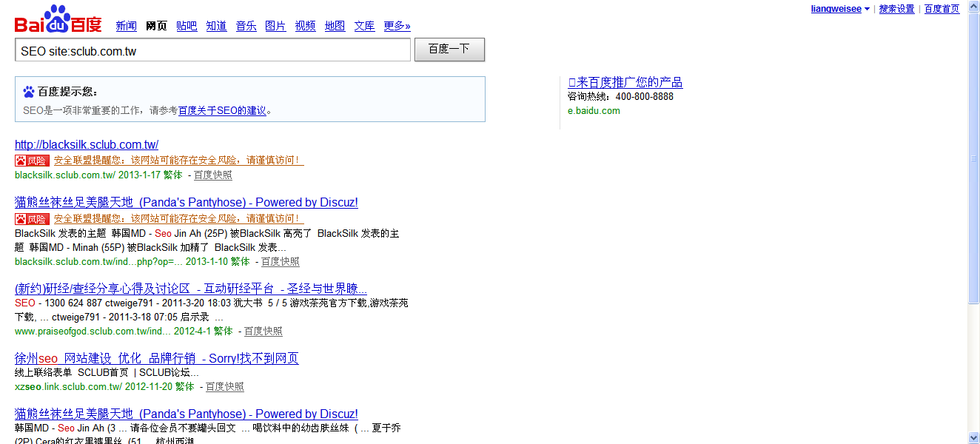
Task: Go to the 地图 tab
Action: pyautogui.click(x=335, y=26)
